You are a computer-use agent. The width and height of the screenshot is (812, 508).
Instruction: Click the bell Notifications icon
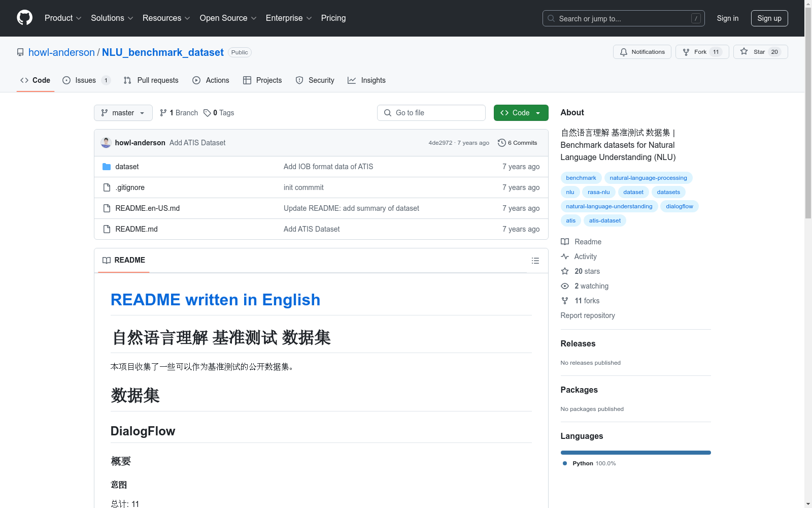(624, 52)
